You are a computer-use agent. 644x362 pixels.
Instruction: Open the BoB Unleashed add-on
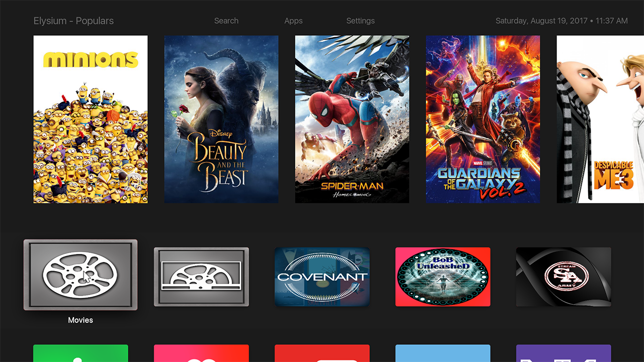click(x=443, y=277)
